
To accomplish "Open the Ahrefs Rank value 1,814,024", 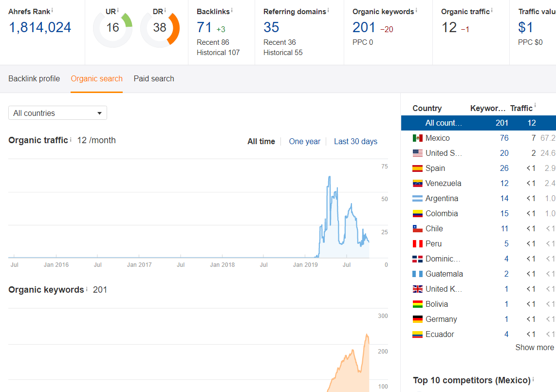I will point(40,27).
